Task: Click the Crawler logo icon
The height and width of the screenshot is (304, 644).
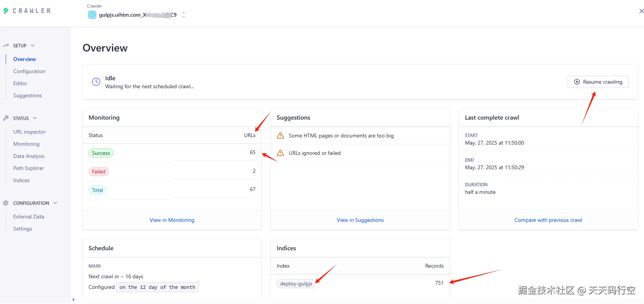Action: coord(6,11)
